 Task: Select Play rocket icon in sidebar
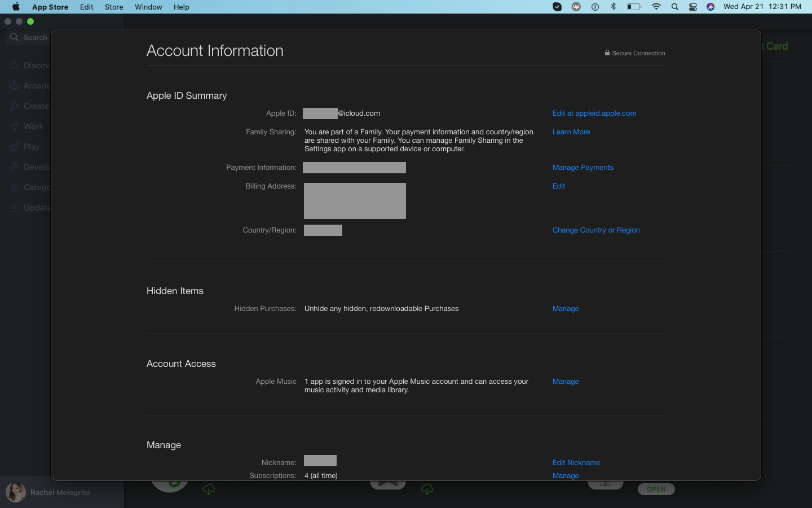click(x=14, y=147)
